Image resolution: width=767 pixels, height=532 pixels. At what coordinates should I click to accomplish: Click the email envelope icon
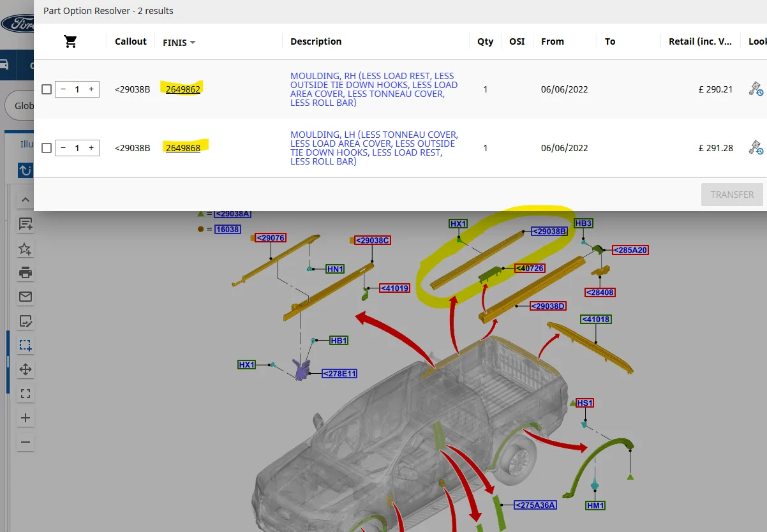(26, 297)
